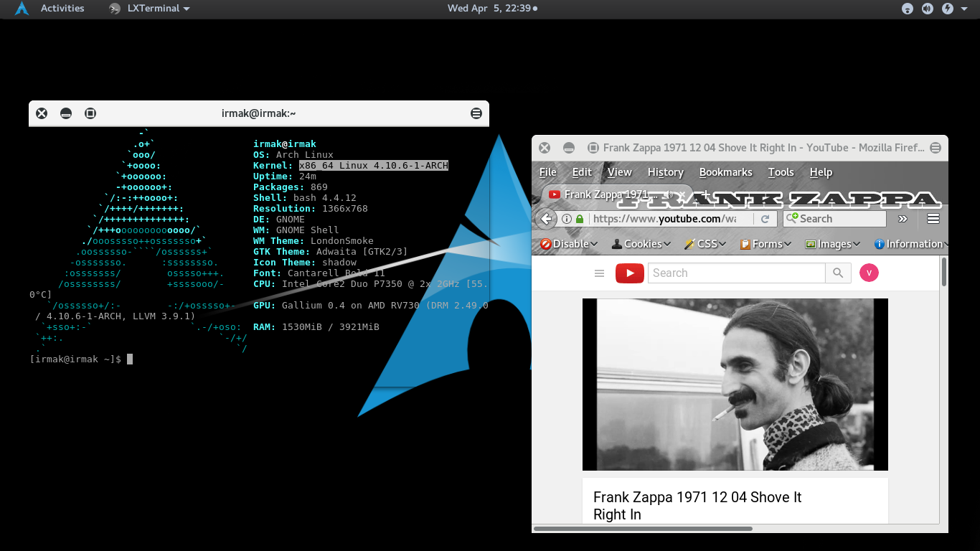Expand the Information dropdown
Image resolution: width=980 pixels, height=551 pixels.
click(x=910, y=244)
